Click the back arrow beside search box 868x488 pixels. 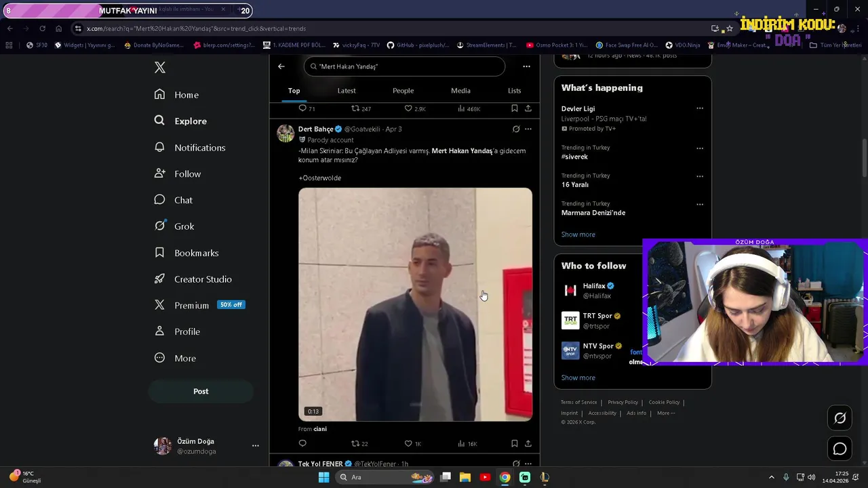click(281, 66)
